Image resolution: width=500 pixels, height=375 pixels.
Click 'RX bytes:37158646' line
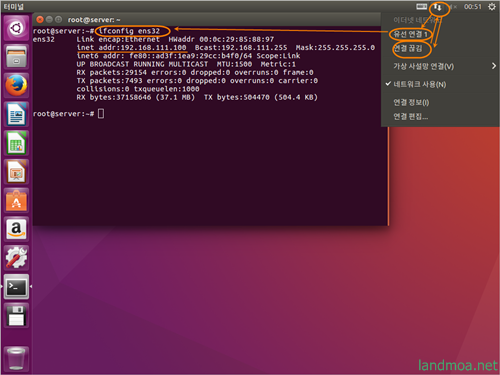click(x=197, y=97)
